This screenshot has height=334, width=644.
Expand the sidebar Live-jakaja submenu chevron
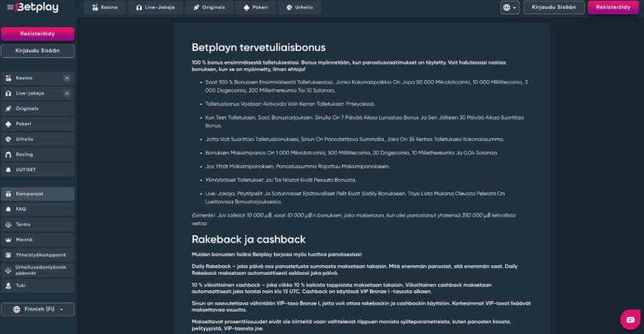click(x=67, y=94)
